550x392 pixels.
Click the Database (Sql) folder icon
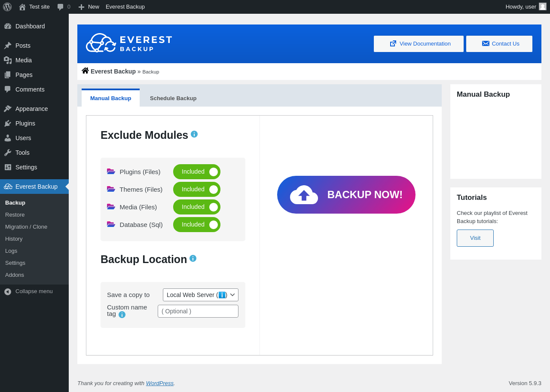pos(111,224)
